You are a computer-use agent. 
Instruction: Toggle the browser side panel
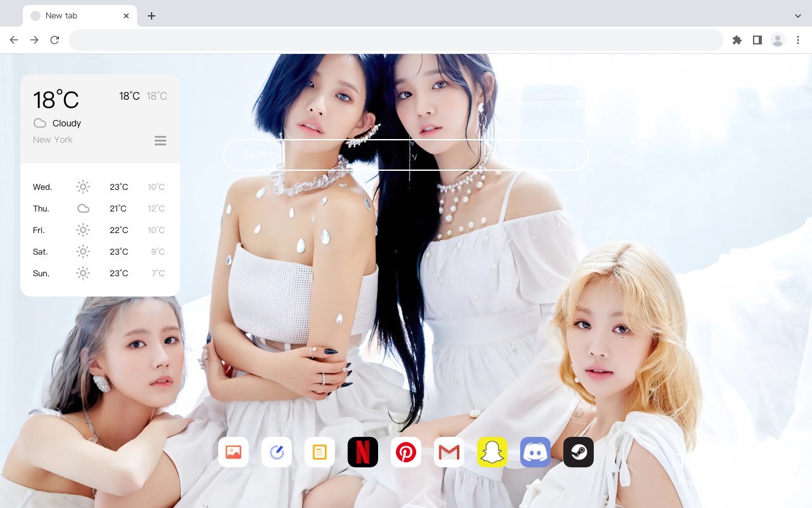point(757,40)
